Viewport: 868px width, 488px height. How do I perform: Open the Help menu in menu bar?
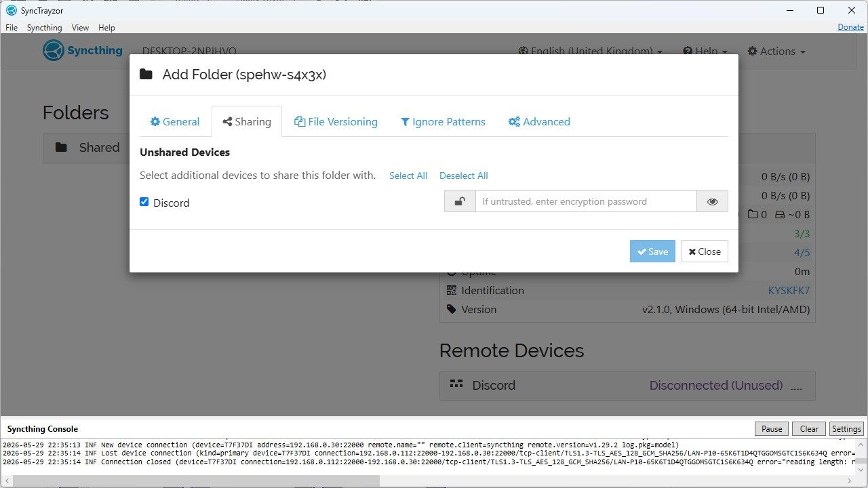tap(106, 28)
